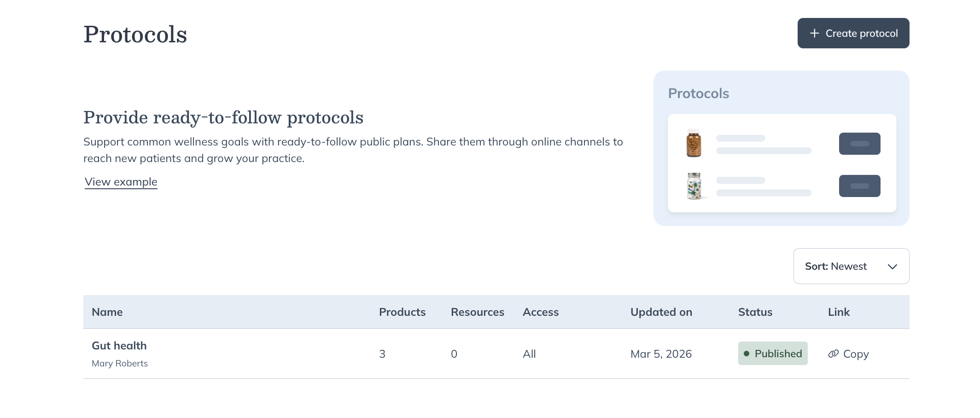This screenshot has height=418, width=980.
Task: Open the Gut health protocol
Action: click(x=119, y=346)
